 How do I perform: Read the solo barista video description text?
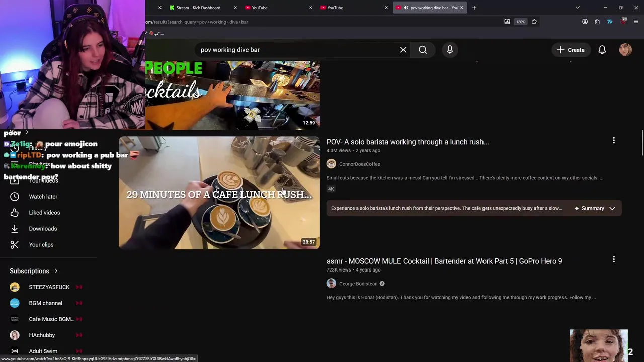[x=464, y=178]
